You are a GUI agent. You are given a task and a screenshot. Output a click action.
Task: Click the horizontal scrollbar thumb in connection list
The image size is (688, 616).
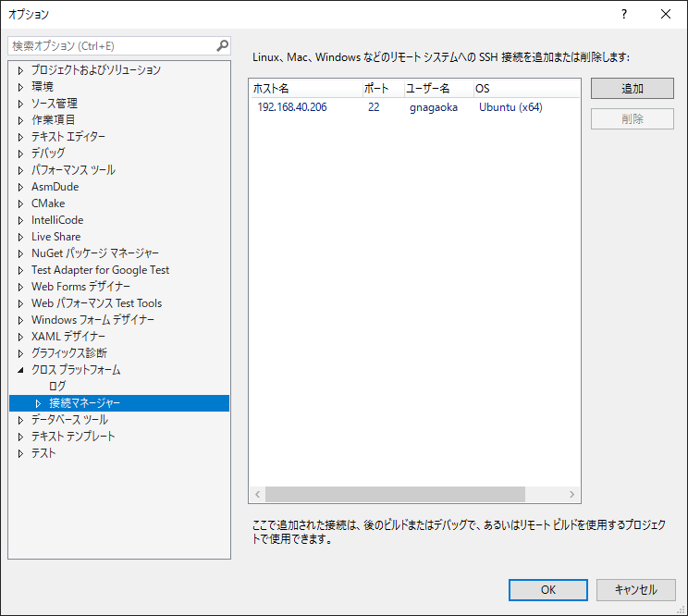click(x=396, y=494)
